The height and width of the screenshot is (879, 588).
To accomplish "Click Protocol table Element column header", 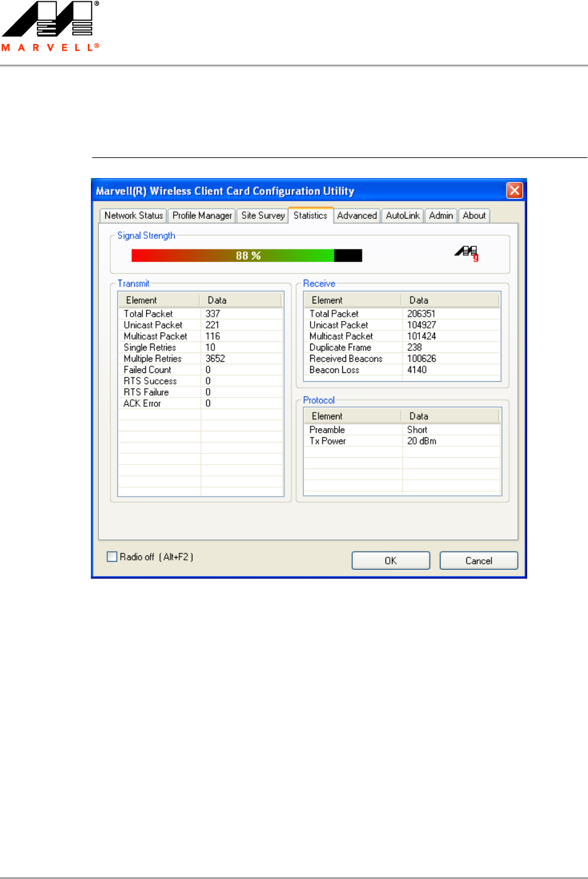I will pyautogui.click(x=352, y=416).
